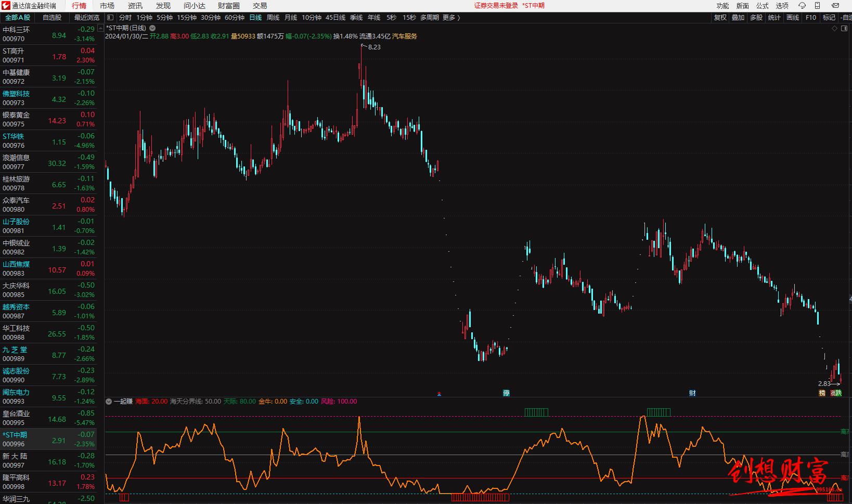Click the 标记 toolbar button
This screenshot has height=504, width=852.
click(x=829, y=18)
